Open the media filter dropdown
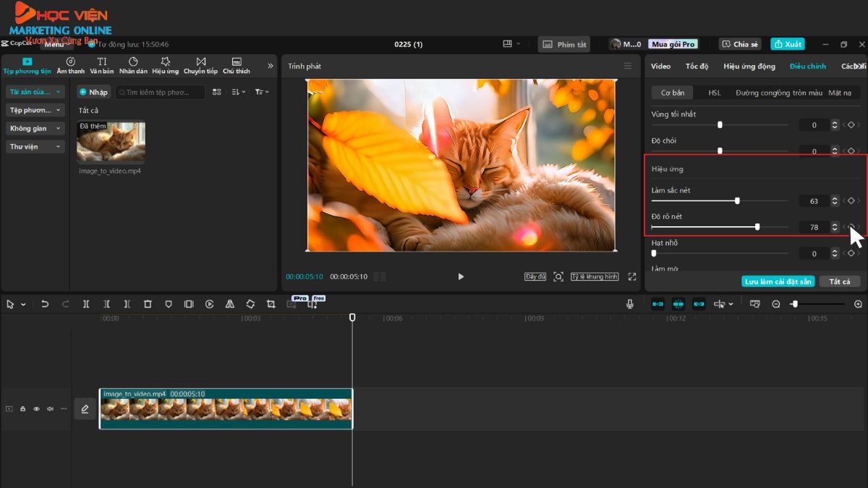 click(x=261, y=92)
